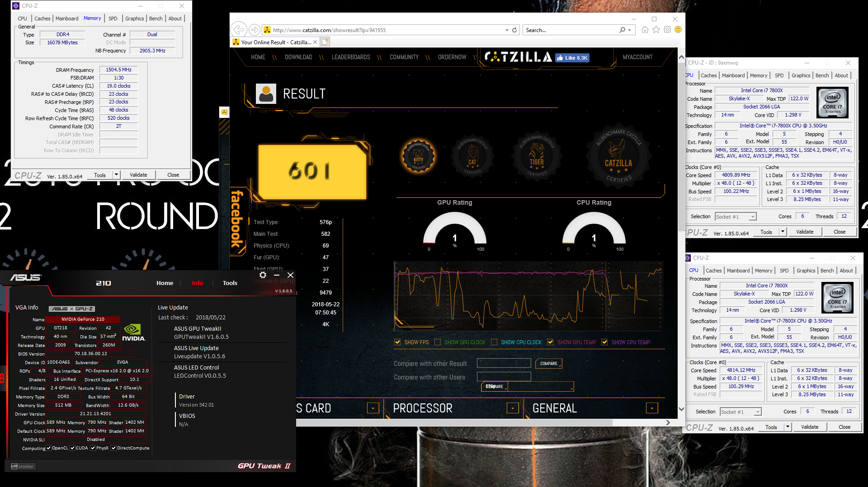Refresh the Catzilla result page
868x487 pixels.
514,30
